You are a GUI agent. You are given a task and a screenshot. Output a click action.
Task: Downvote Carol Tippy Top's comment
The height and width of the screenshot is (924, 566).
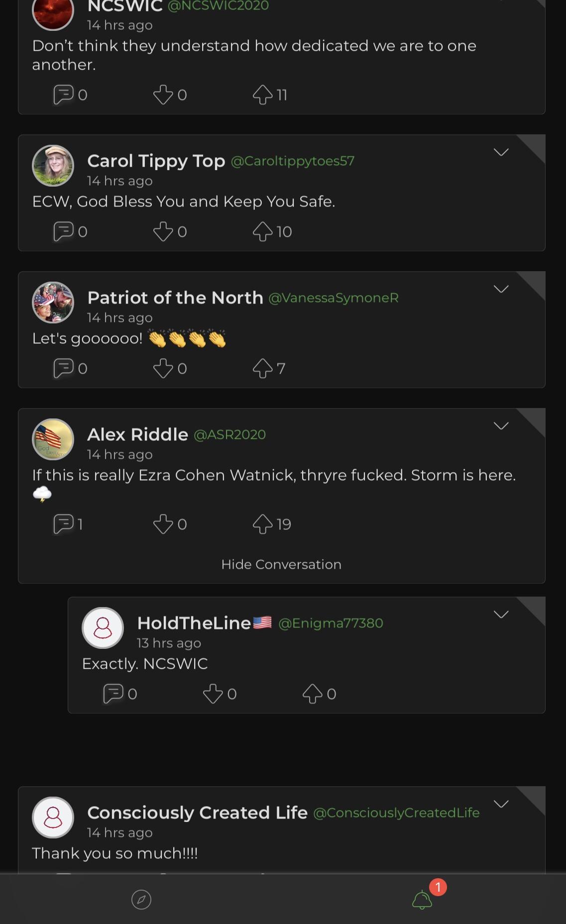163,232
